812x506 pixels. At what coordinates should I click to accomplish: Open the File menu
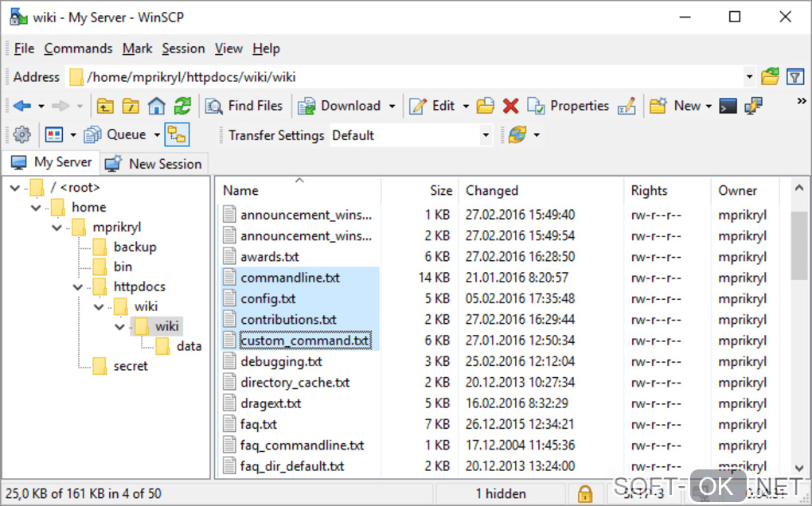25,49
